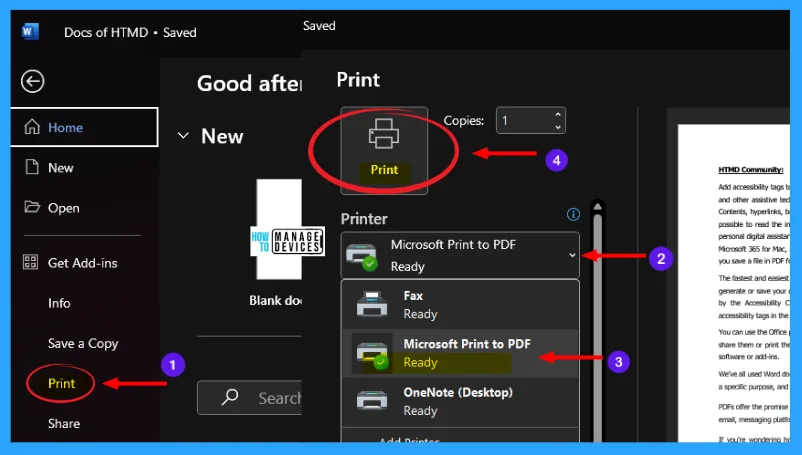Viewport: 802px width, 455px height.
Task: Click the OneNote (Desktop) printer icon
Action: pyautogui.click(x=372, y=400)
